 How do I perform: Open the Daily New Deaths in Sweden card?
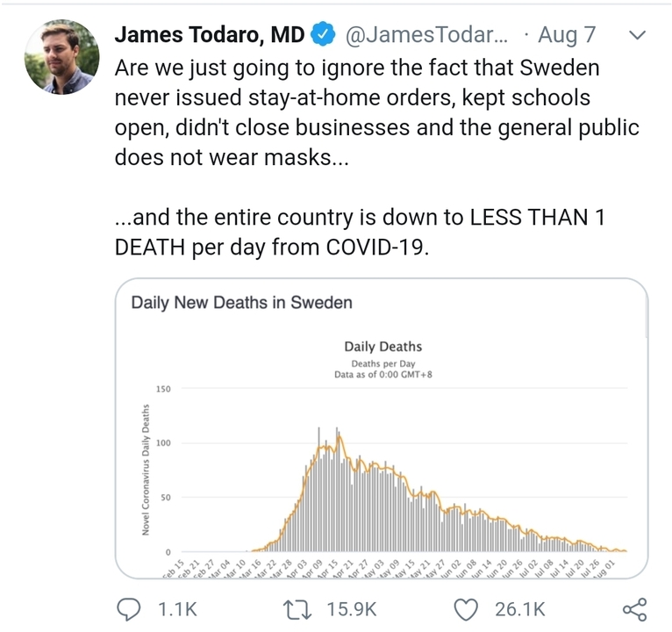tap(382, 428)
